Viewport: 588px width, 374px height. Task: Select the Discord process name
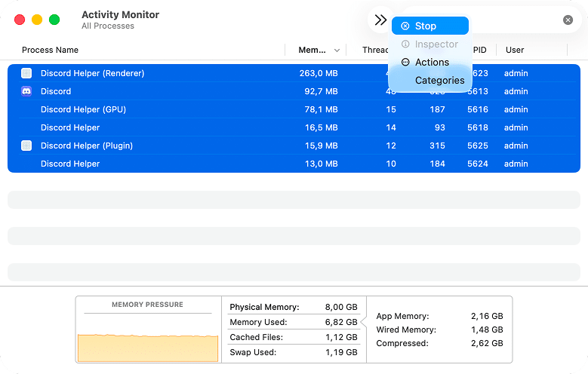56,91
